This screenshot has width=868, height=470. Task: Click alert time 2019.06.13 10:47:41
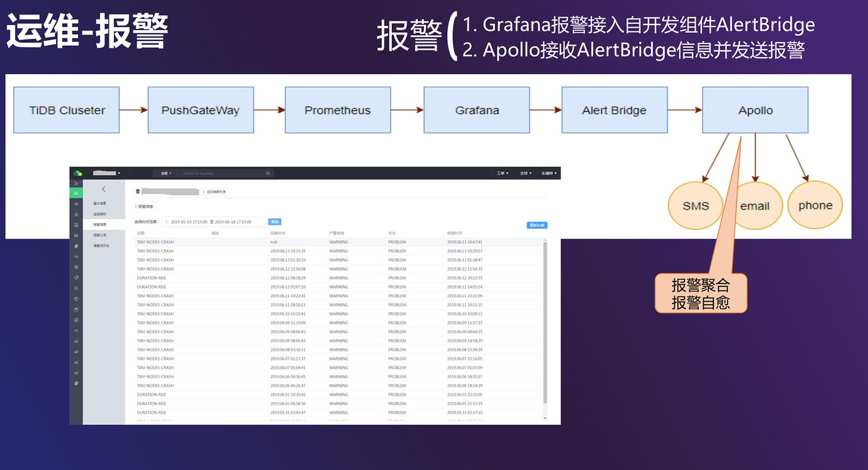tap(465, 242)
